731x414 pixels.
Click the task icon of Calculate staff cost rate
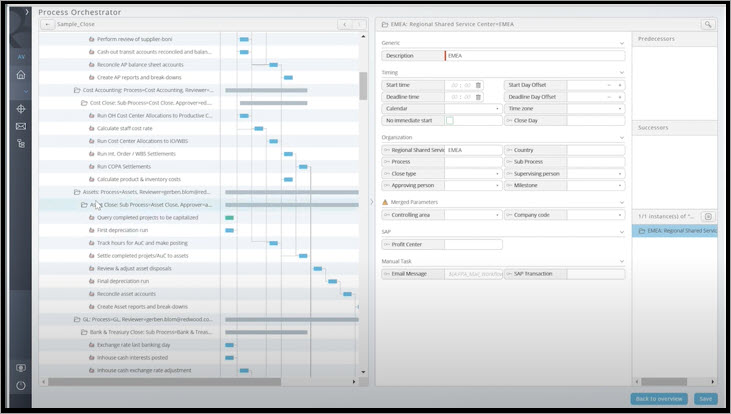[91, 128]
